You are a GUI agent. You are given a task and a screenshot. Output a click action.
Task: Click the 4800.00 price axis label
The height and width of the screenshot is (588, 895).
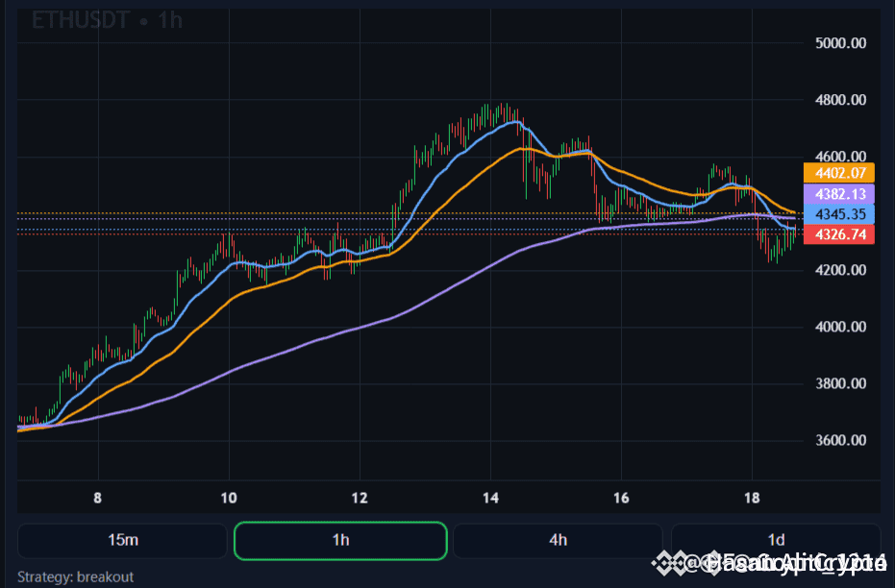tap(840, 100)
